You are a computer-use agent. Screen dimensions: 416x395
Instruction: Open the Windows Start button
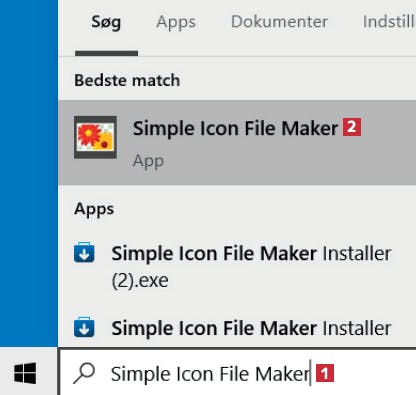tap(25, 373)
